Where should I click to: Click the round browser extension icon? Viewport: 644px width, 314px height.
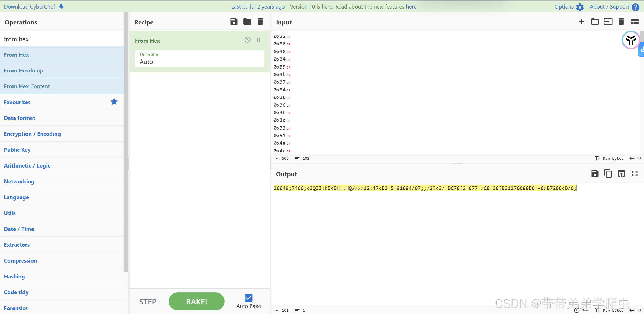(x=630, y=40)
